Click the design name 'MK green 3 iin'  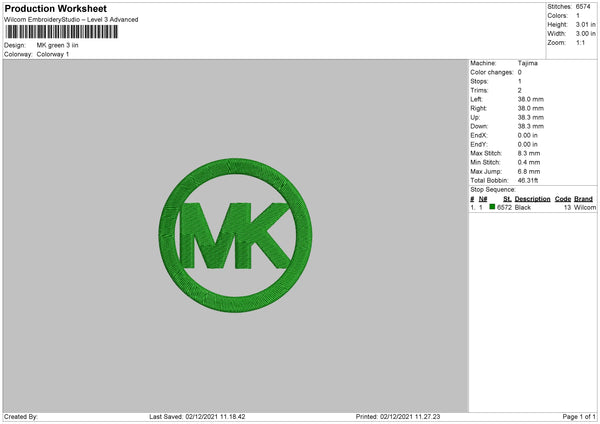(57, 45)
